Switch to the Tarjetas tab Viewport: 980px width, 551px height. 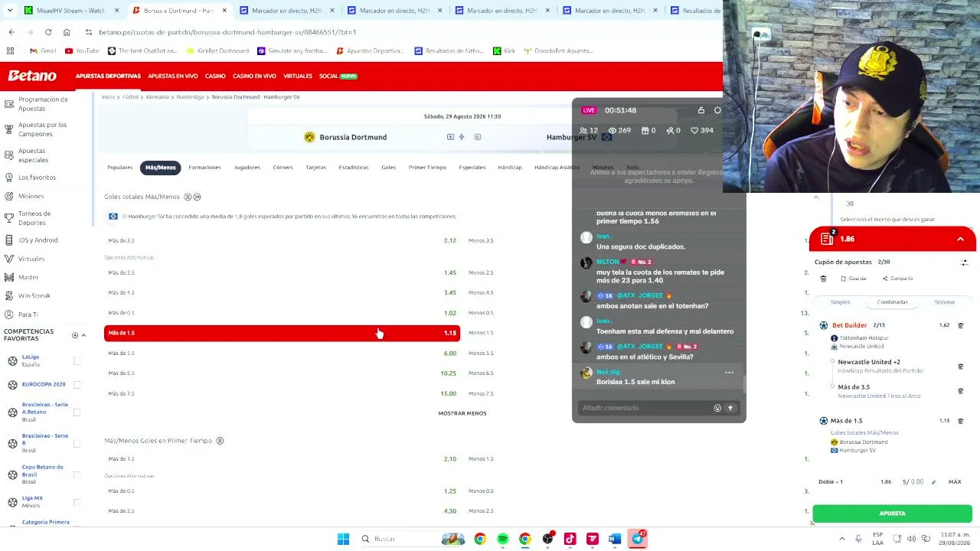tap(315, 168)
